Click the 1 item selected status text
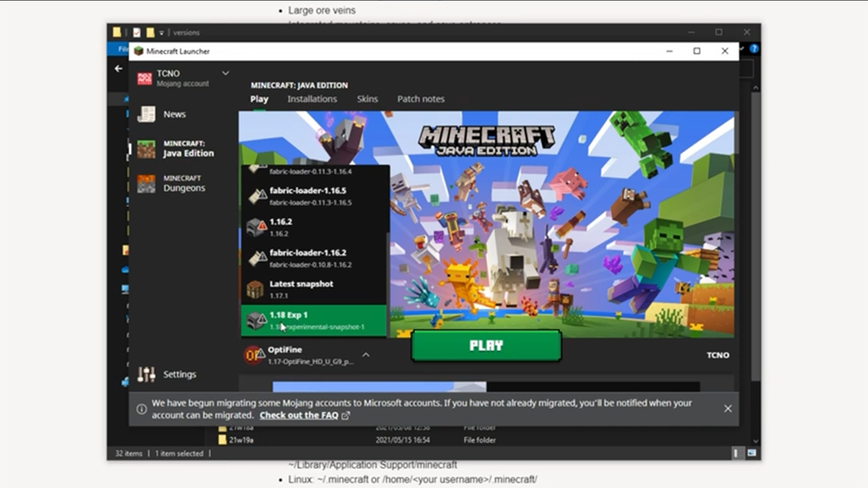Screen dimensions: 868x488 (180, 453)
